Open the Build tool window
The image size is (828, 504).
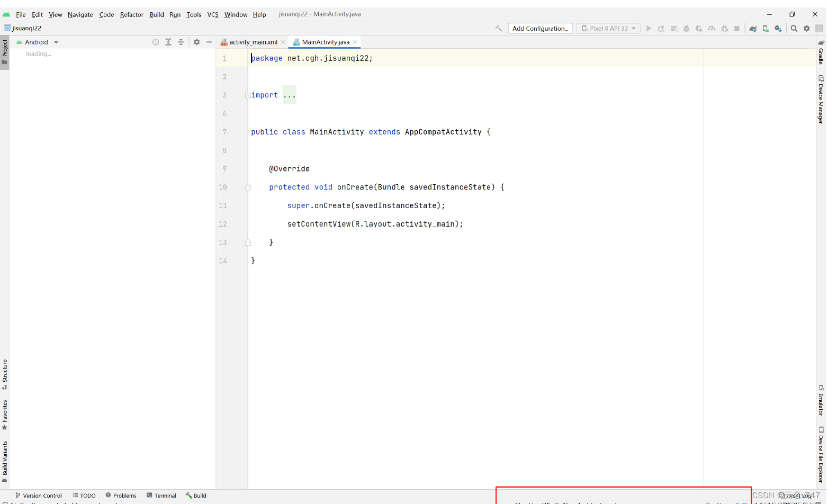coord(196,496)
